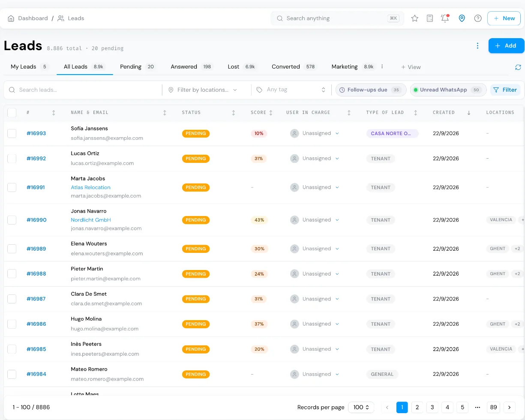Image resolution: width=525 pixels, height=420 pixels.
Task: Click the clock icon in Follow-ups due chip
Action: [342, 90]
